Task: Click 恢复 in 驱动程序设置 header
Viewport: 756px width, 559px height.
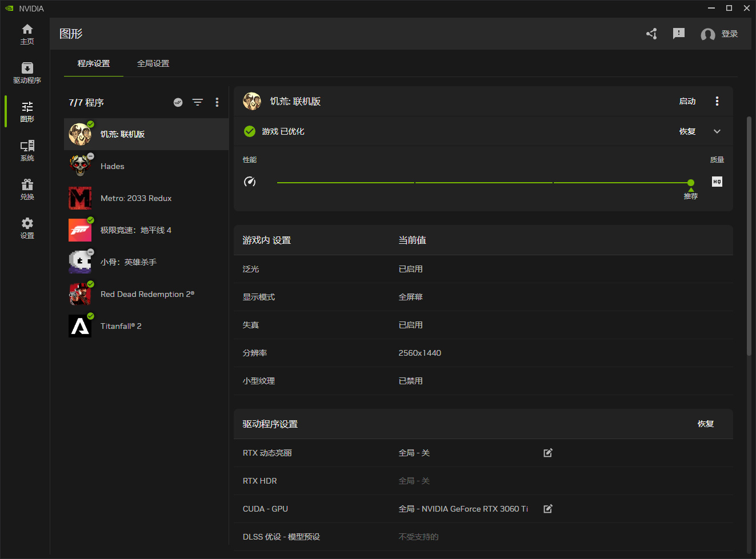Action: pos(706,424)
